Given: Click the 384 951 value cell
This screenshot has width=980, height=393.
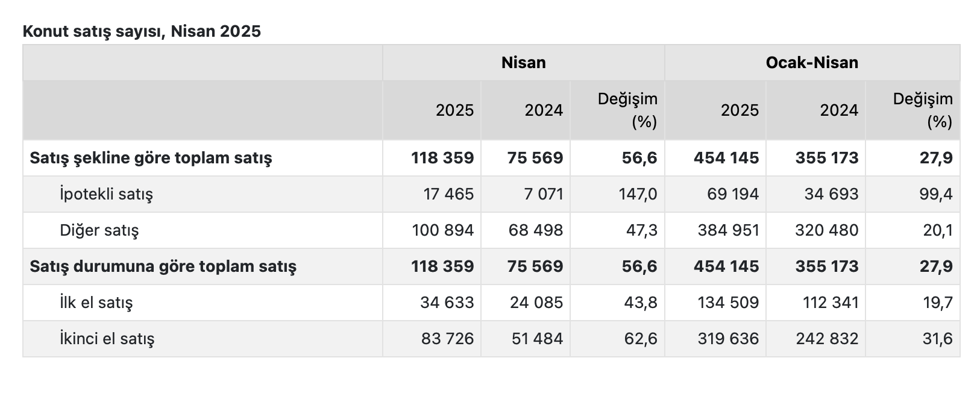Looking at the screenshot, I should tap(727, 230).
